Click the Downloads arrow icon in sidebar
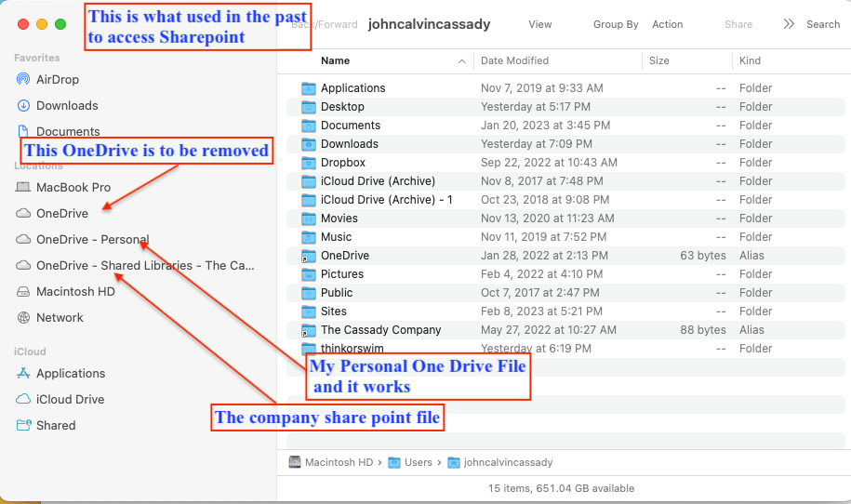 23,105
